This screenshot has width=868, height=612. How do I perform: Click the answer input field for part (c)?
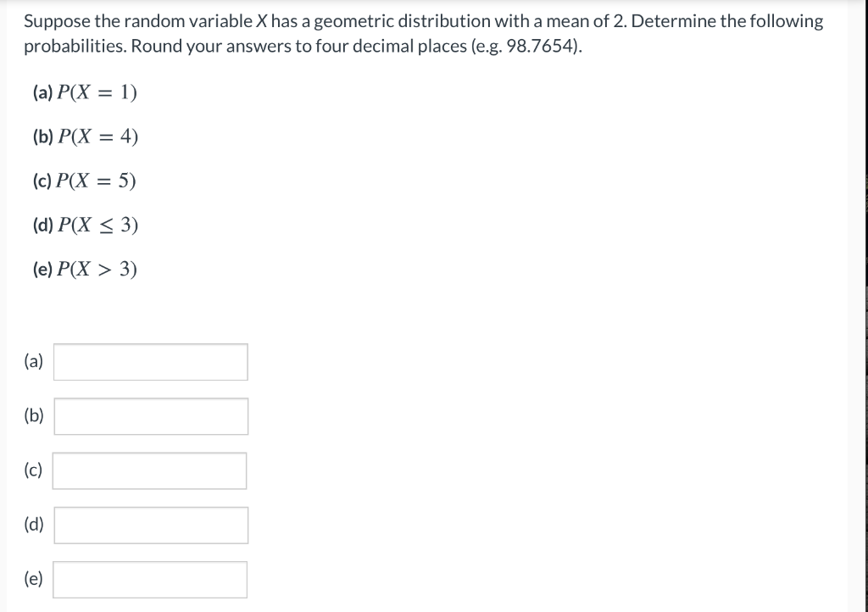point(149,470)
